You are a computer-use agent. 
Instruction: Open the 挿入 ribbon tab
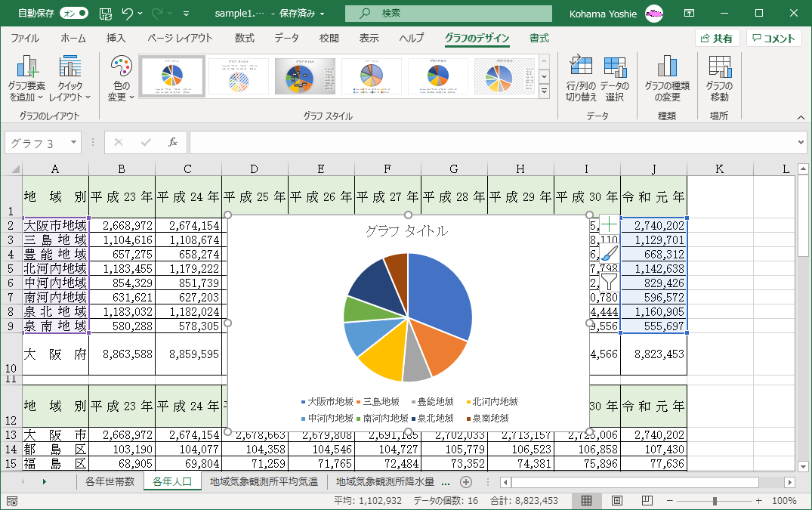[x=116, y=39]
